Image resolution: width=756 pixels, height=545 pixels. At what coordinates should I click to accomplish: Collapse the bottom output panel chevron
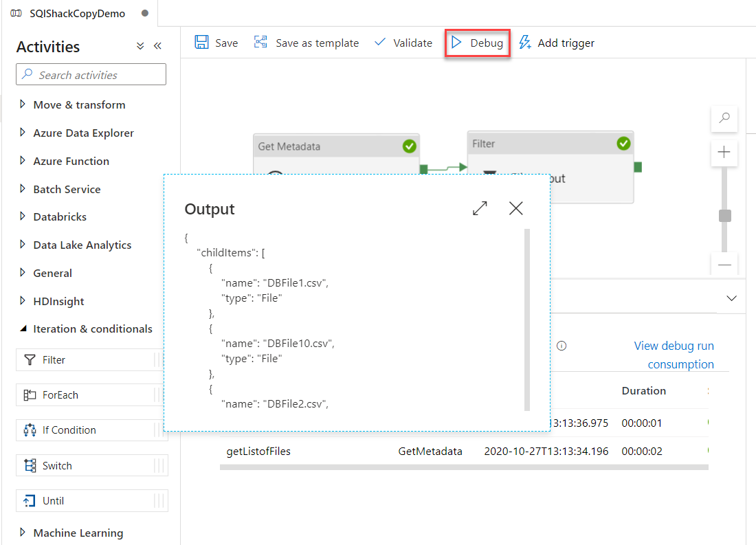731,298
